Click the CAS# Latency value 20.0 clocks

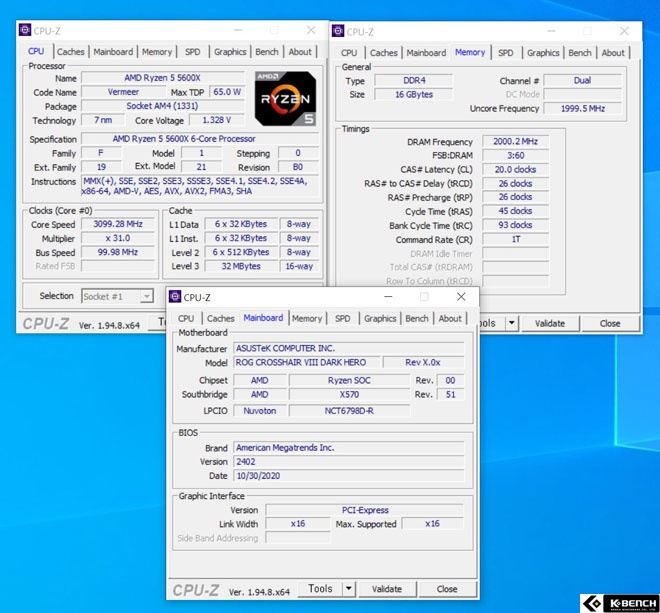coord(515,170)
